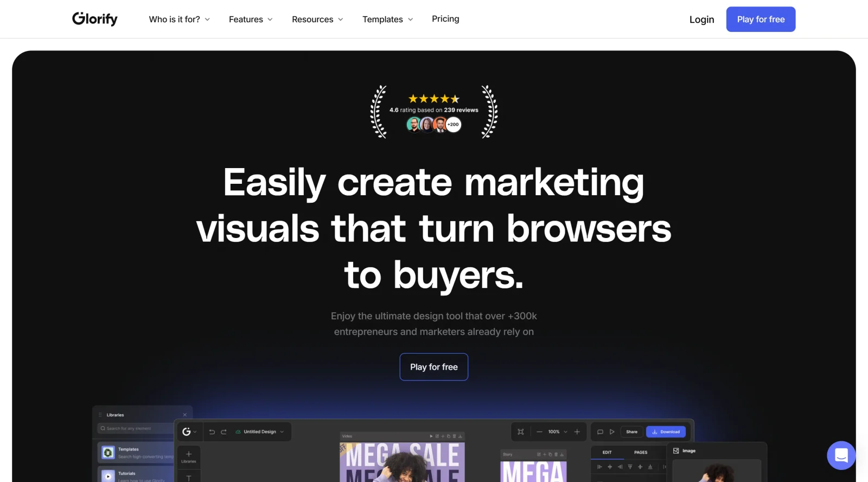
Task: Open the Templates entry in Libraries panel
Action: 137,452
